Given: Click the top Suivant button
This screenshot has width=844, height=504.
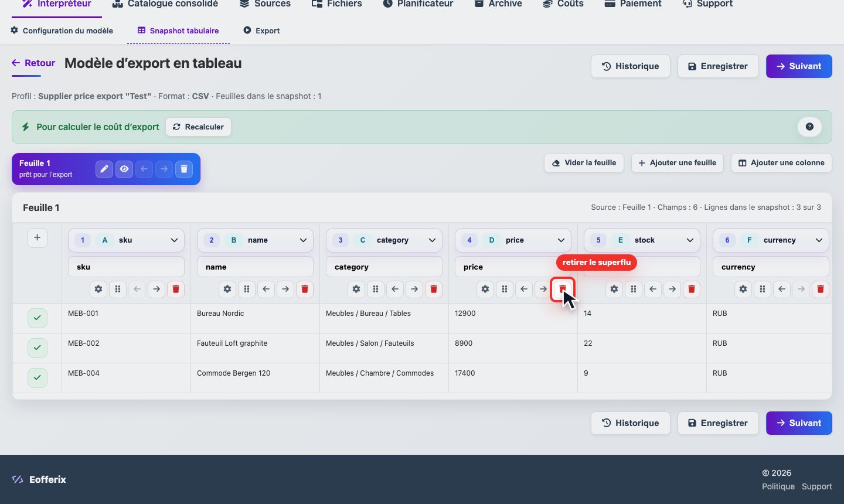Looking at the screenshot, I should tap(799, 66).
